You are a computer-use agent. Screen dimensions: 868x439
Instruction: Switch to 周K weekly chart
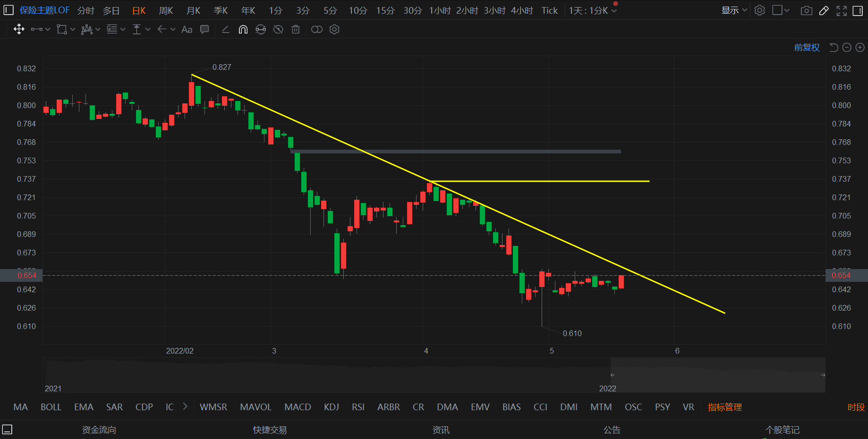(166, 10)
